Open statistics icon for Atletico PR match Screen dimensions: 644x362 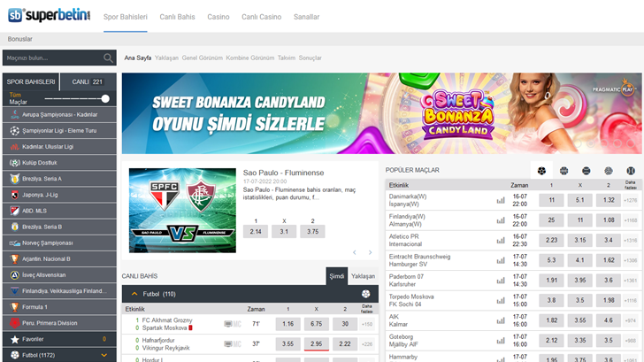click(x=501, y=241)
